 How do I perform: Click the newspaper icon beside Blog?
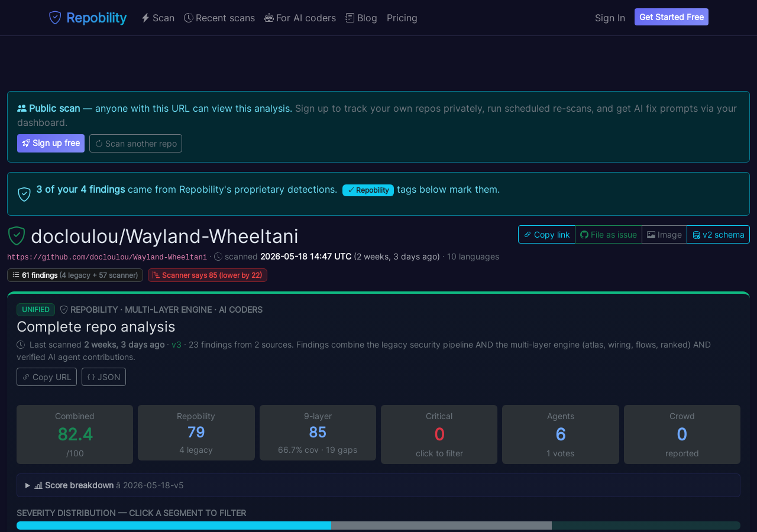pyautogui.click(x=350, y=18)
